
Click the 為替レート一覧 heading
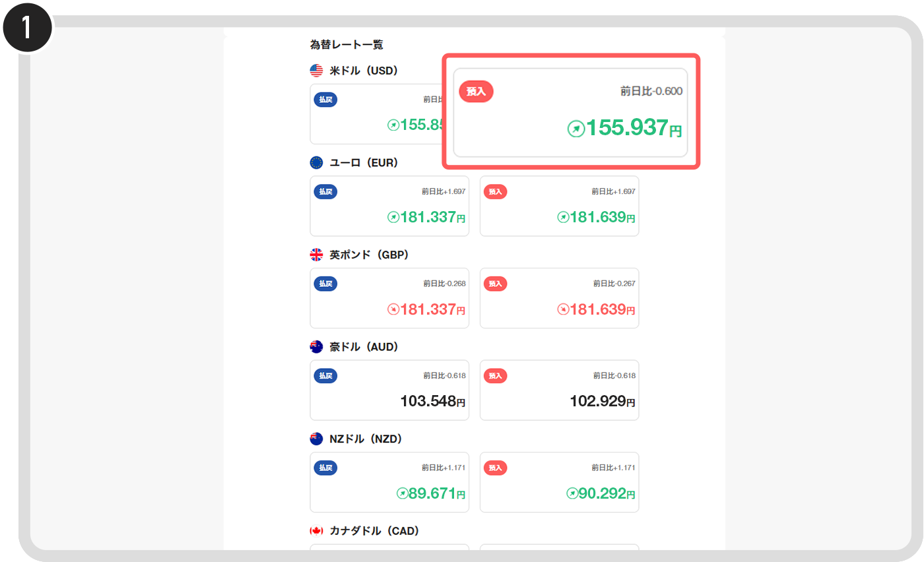point(346,45)
